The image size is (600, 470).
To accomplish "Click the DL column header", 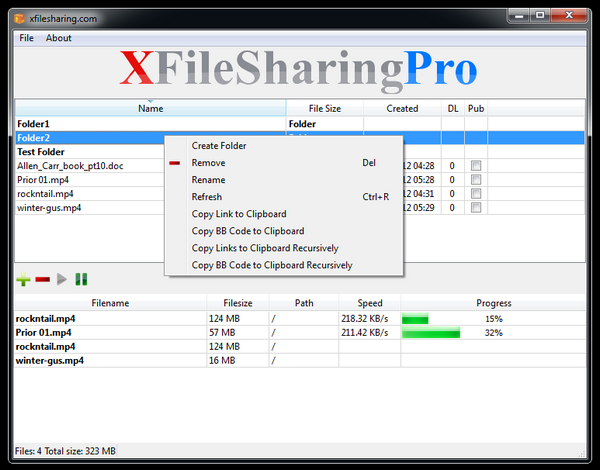I will coord(453,108).
